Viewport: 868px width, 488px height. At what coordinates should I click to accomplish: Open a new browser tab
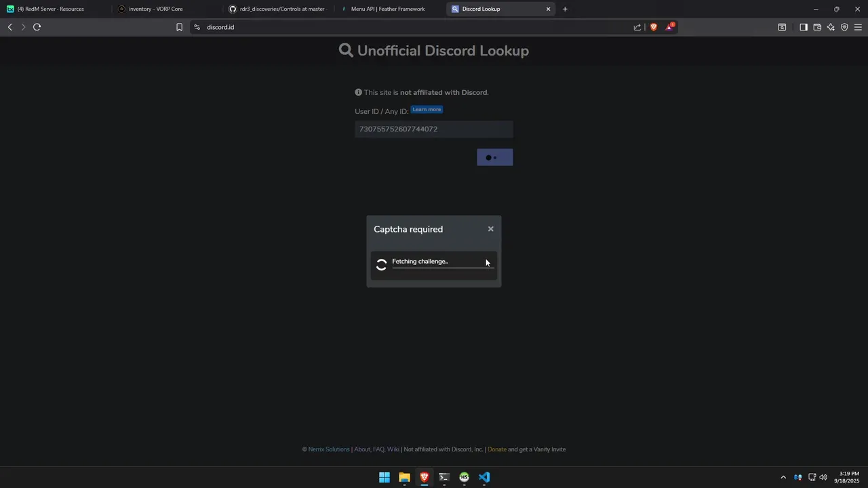point(565,9)
